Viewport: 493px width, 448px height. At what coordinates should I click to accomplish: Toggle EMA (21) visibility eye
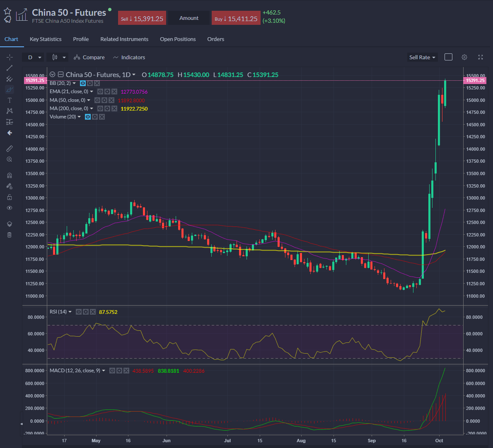(x=100, y=92)
